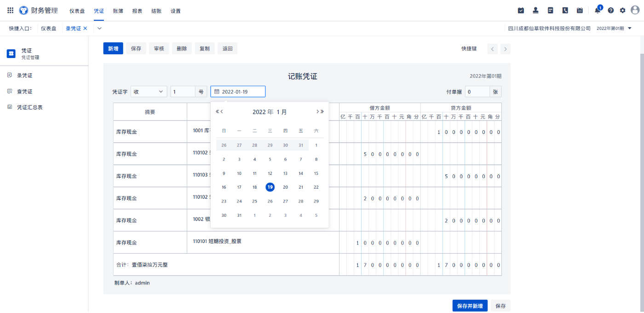
Task: Go to the next month in the calendar
Action: click(317, 111)
